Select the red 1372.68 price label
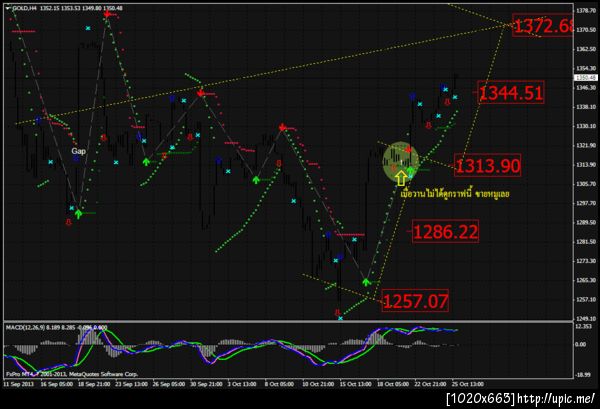Viewport: 600px width, 409px height. pos(543,26)
